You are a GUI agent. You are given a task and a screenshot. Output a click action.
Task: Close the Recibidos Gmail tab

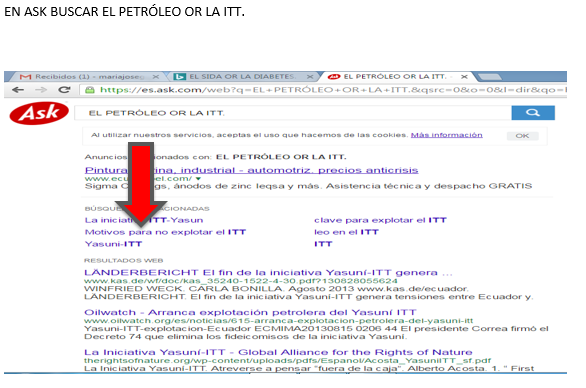156,77
